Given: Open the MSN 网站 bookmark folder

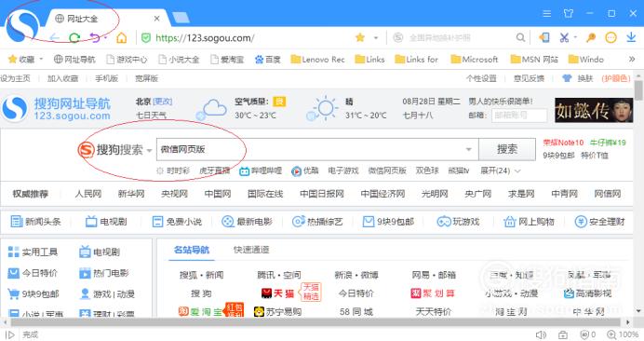Looking at the screenshot, I should click(534, 60).
